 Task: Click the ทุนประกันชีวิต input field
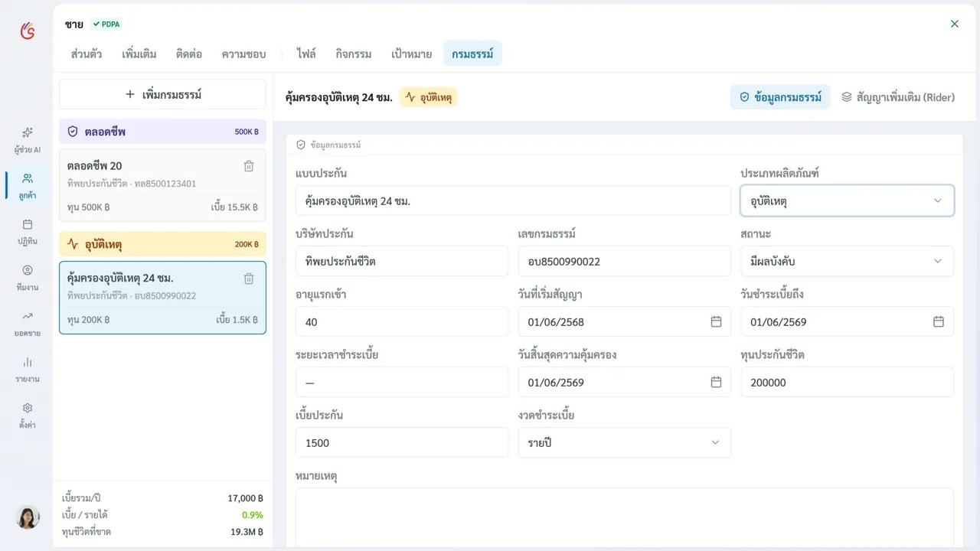pyautogui.click(x=847, y=382)
